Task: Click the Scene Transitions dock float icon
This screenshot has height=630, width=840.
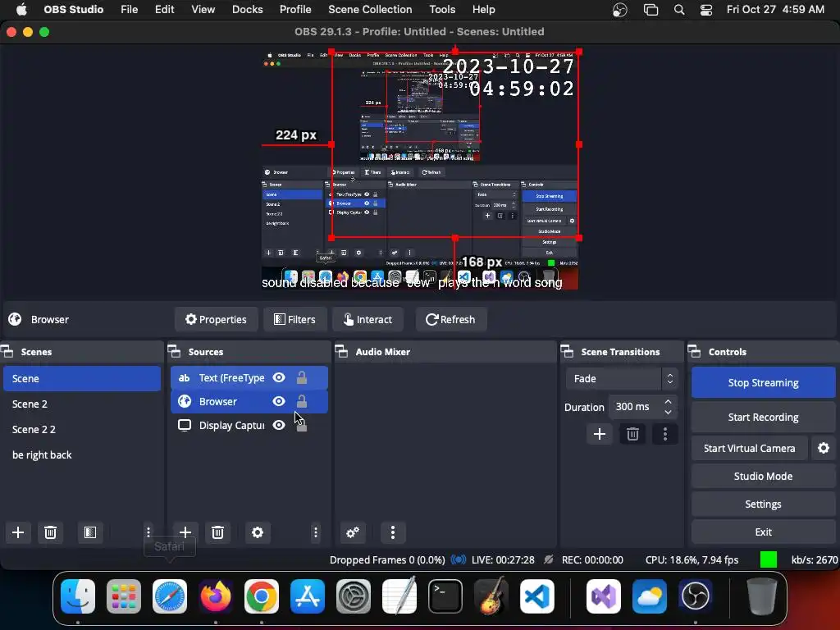Action: tap(567, 352)
